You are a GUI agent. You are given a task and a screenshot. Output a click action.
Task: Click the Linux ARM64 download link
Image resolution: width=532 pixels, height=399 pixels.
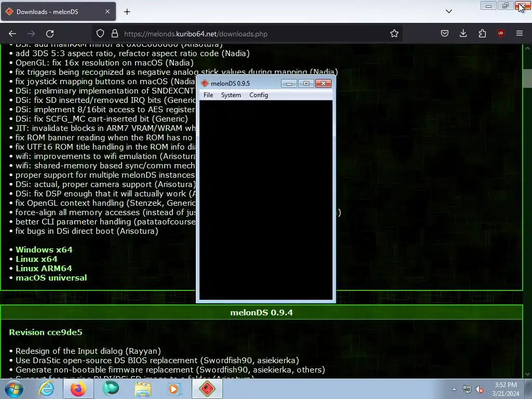(44, 269)
